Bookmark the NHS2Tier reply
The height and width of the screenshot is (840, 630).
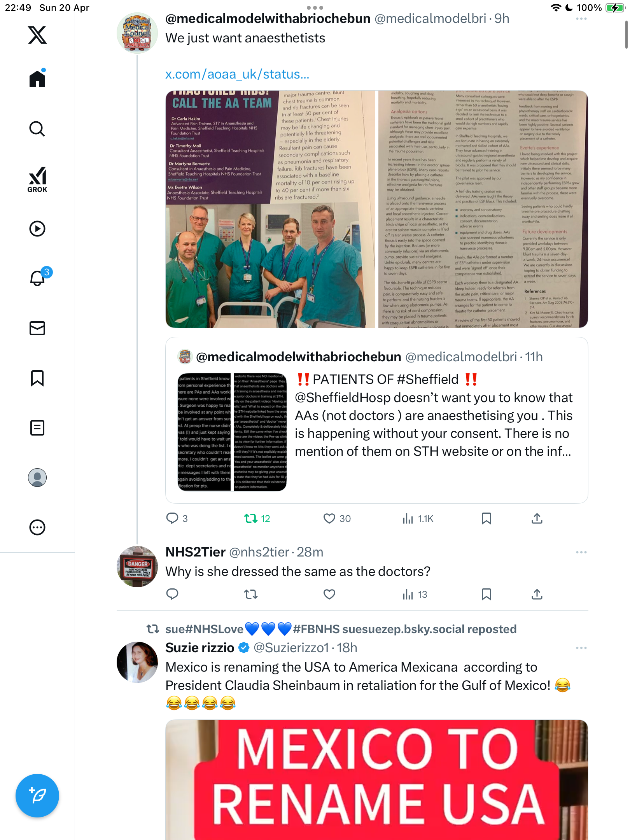click(x=486, y=594)
